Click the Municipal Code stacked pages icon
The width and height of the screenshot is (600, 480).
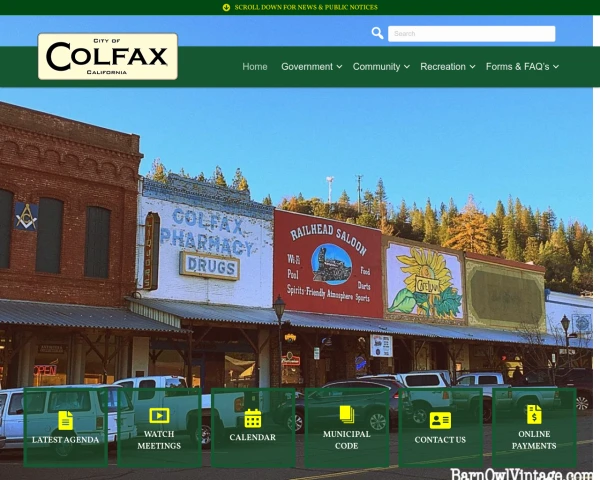[x=347, y=415]
